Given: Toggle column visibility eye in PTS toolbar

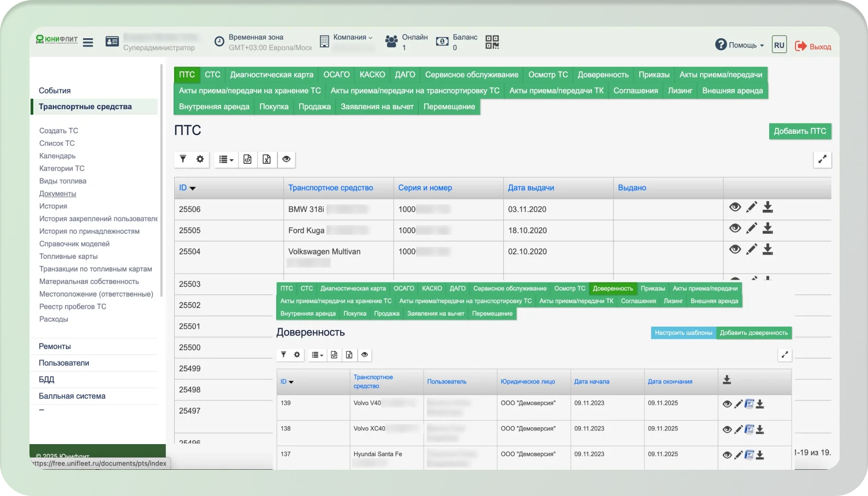Looking at the screenshot, I should point(286,159).
